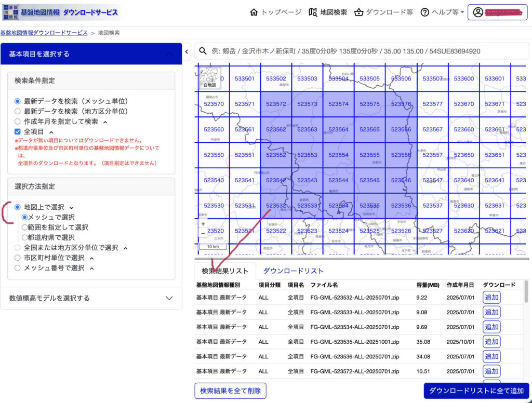The height and width of the screenshot is (403, 532).
Task: Expand 数値標高モデルを選択する section
Action: [x=169, y=298]
